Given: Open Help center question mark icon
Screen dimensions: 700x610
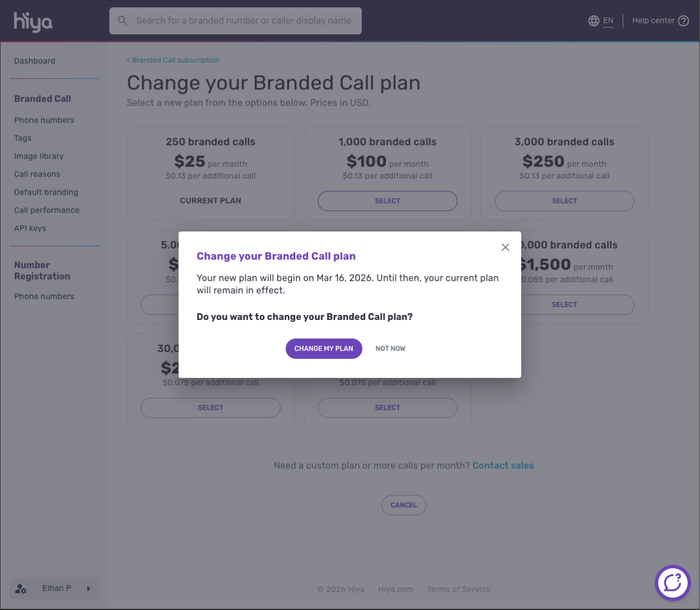Looking at the screenshot, I should coord(684,21).
